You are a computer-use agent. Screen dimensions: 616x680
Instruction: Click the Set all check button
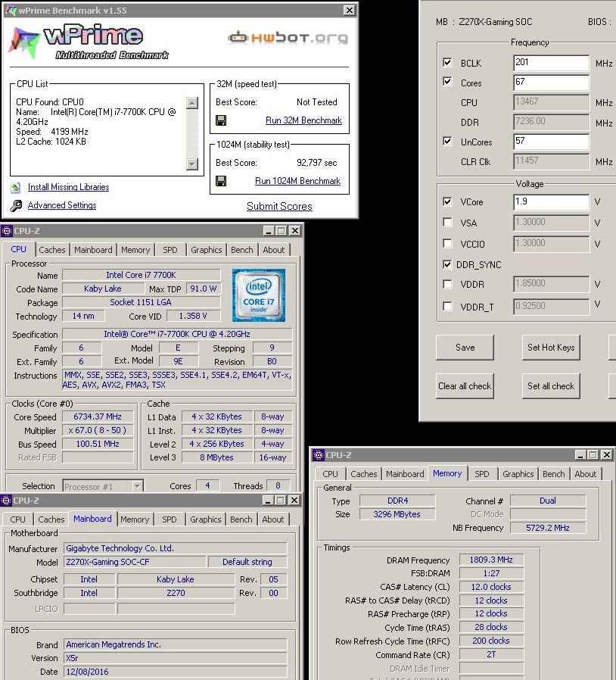[x=551, y=386]
